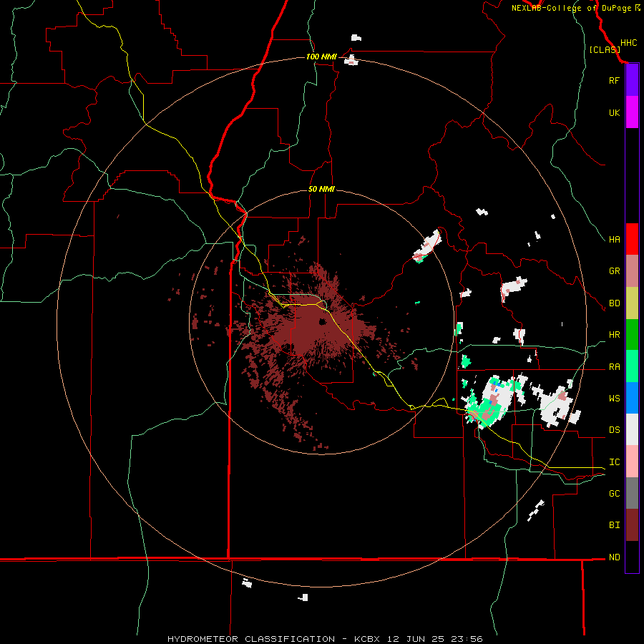
Task: Click the HHC product label
Action: [x=628, y=43]
